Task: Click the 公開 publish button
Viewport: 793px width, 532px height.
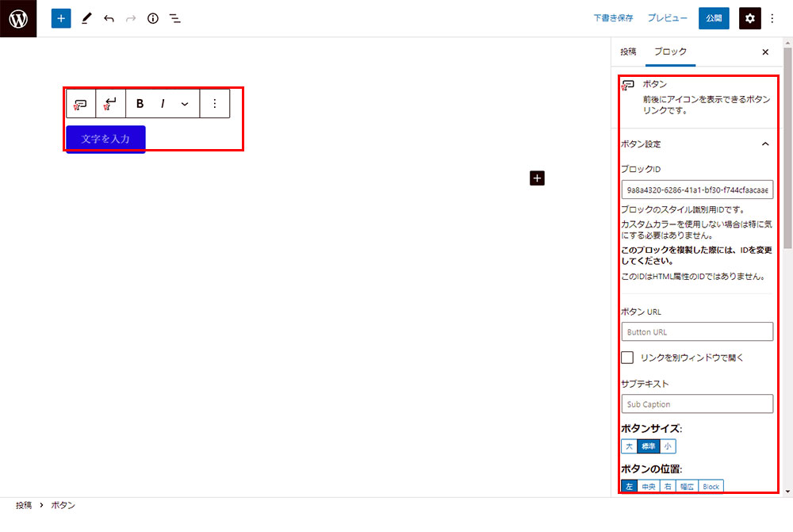Action: (713, 18)
